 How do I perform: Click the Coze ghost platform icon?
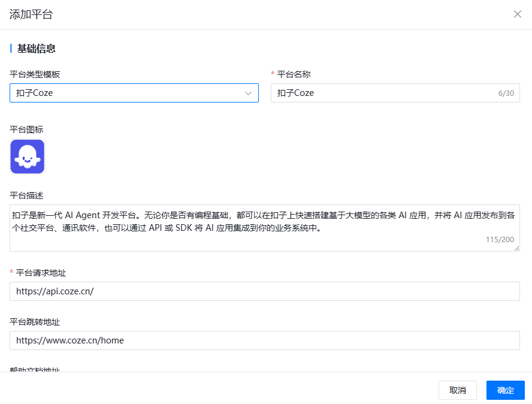click(28, 156)
